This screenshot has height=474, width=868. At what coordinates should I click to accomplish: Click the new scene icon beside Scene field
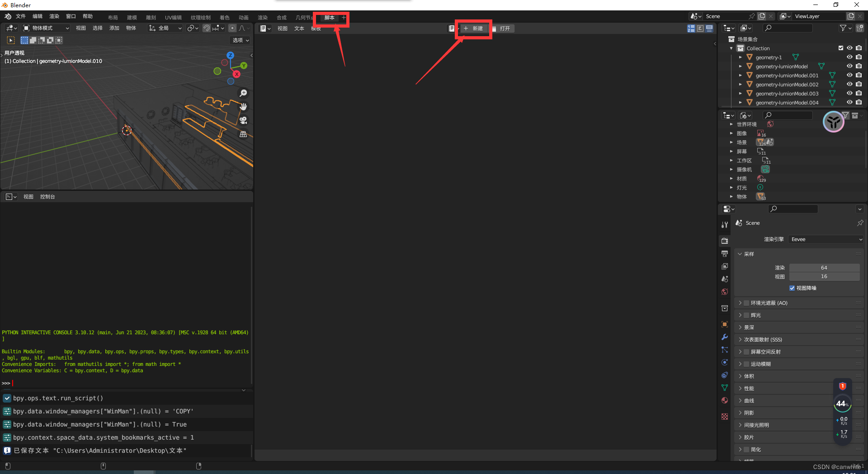point(762,16)
